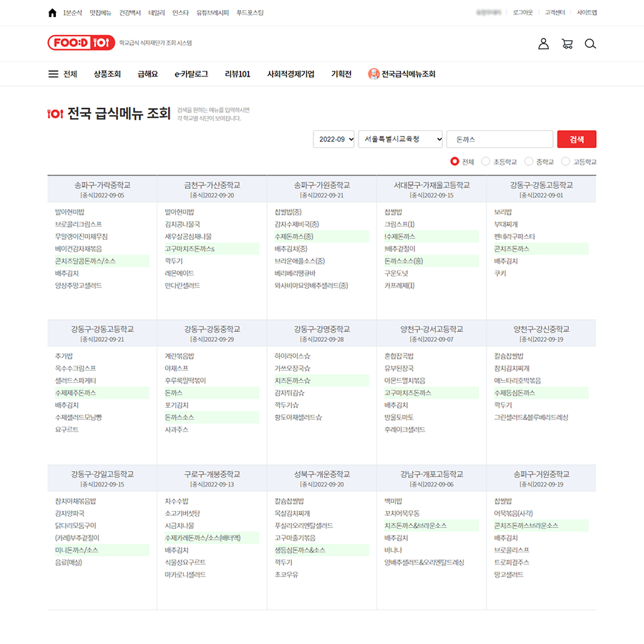
Task: Open the shopping cart icon
Action: tap(567, 44)
